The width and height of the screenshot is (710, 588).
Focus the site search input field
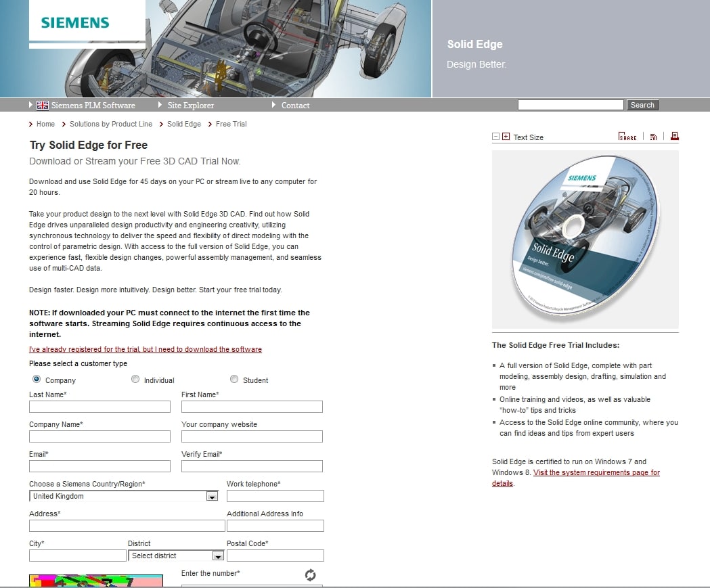point(571,105)
